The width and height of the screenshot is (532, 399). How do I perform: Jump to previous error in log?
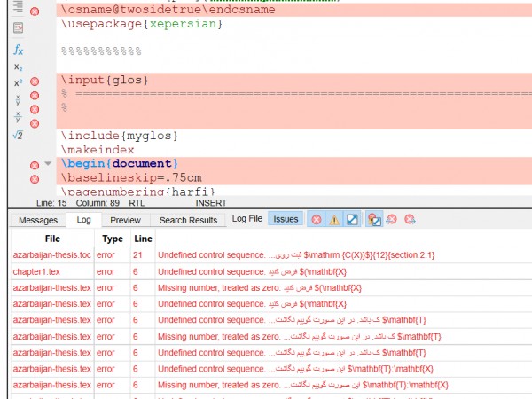tap(393, 219)
